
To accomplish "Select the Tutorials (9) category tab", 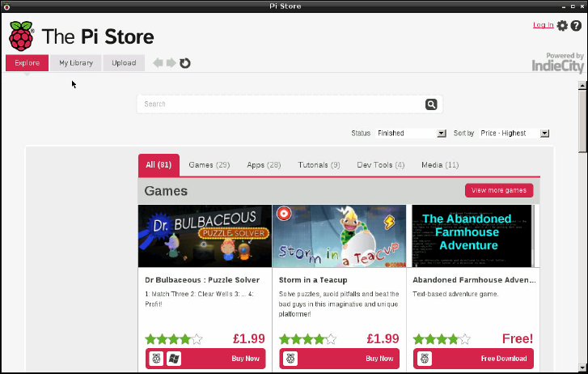I will (319, 165).
